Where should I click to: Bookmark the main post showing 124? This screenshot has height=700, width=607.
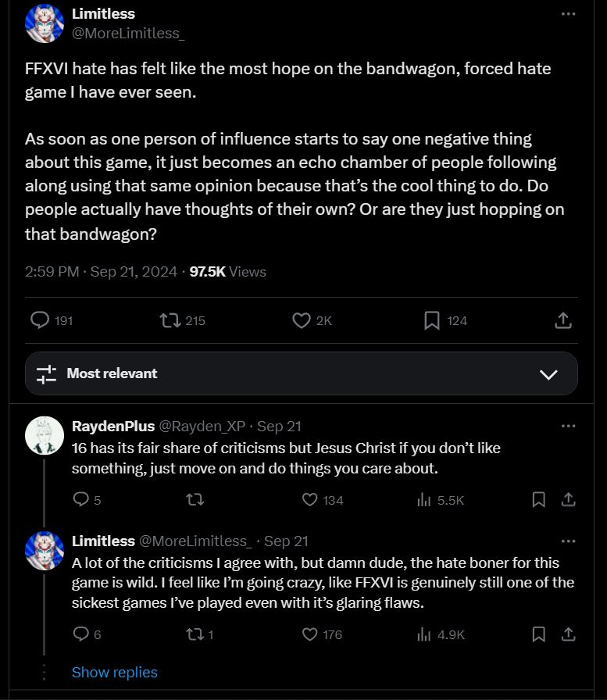tap(432, 320)
